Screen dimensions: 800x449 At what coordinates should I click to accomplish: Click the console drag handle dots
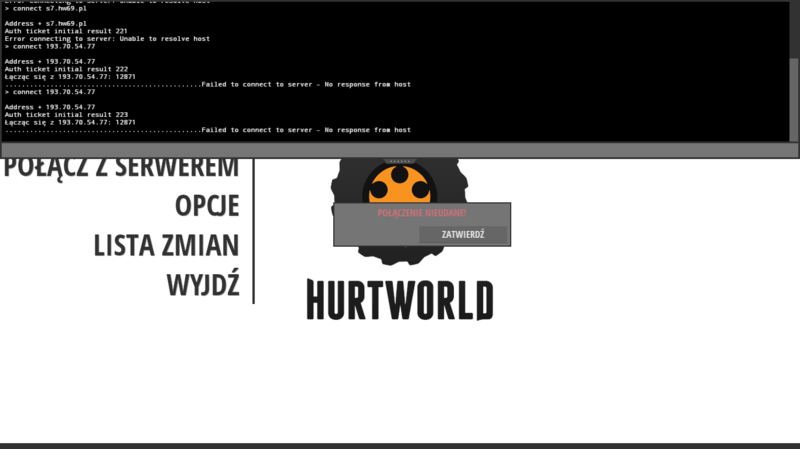tap(399, 161)
